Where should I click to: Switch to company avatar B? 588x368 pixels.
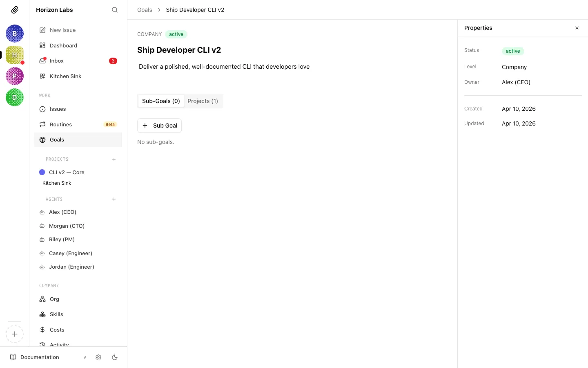pos(15,34)
